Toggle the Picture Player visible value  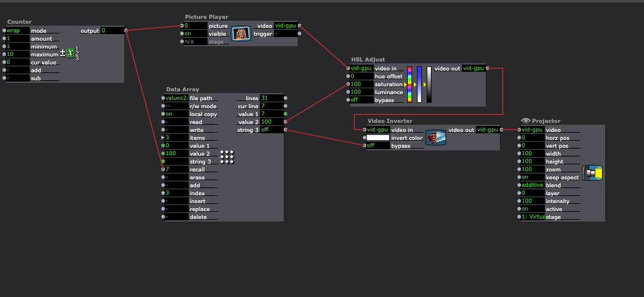pyautogui.click(x=195, y=34)
